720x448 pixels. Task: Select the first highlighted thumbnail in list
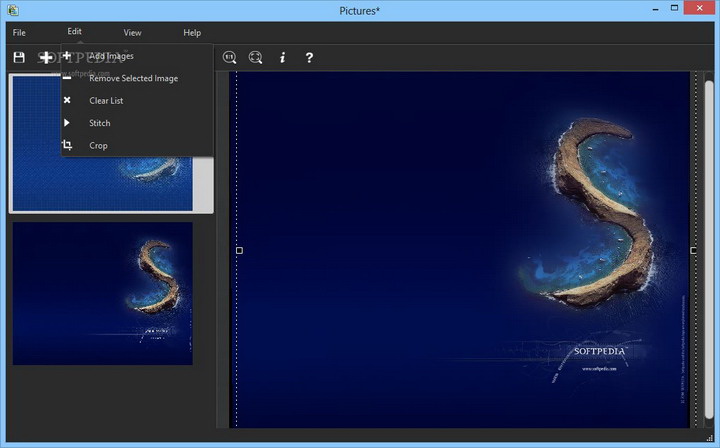[x=110, y=185]
